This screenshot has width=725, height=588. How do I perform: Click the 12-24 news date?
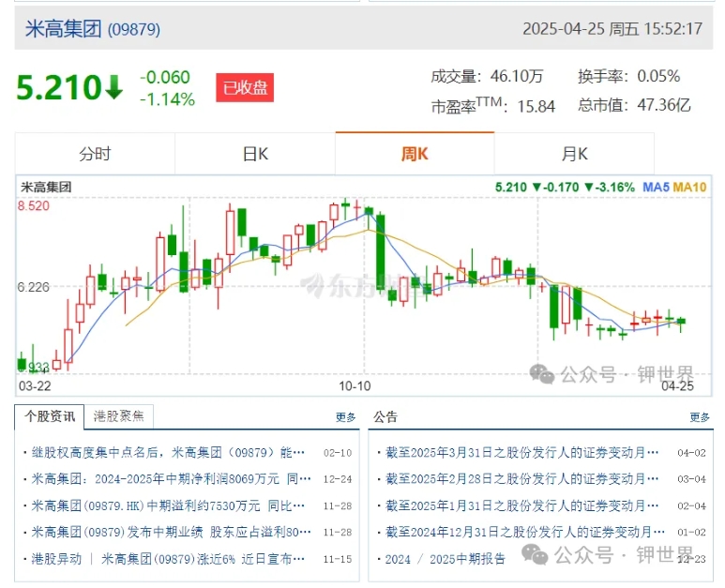338,479
